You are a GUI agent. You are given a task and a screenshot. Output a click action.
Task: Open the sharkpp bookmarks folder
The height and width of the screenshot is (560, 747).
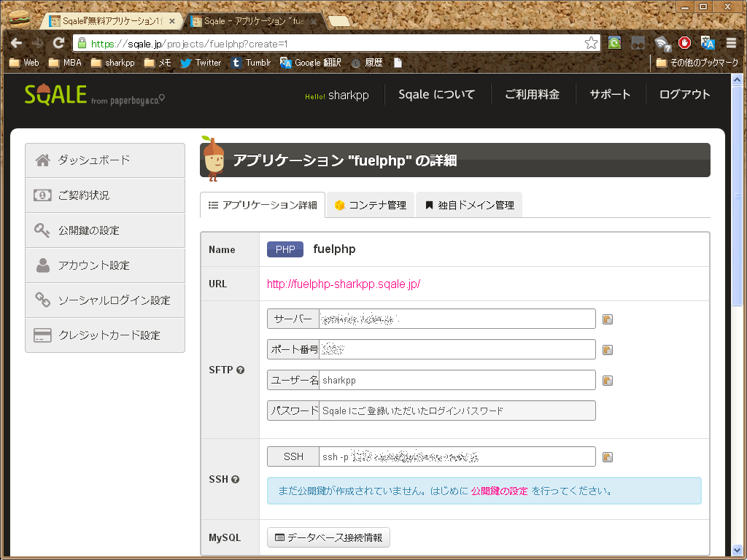coord(113,63)
